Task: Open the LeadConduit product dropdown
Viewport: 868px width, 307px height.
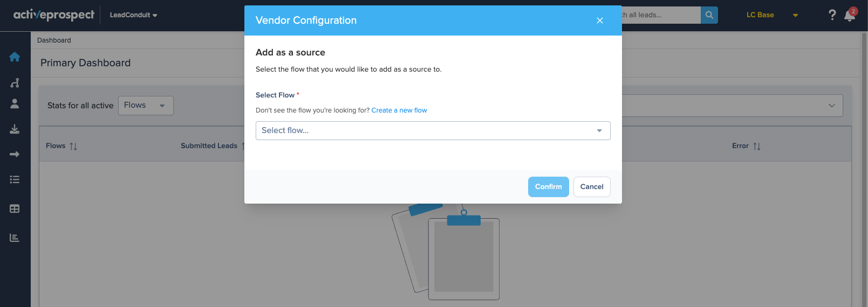Action: point(133,15)
